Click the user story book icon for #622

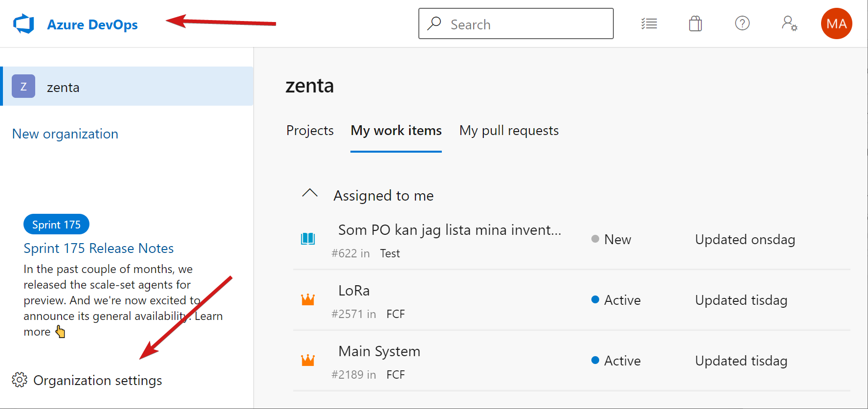pos(308,239)
